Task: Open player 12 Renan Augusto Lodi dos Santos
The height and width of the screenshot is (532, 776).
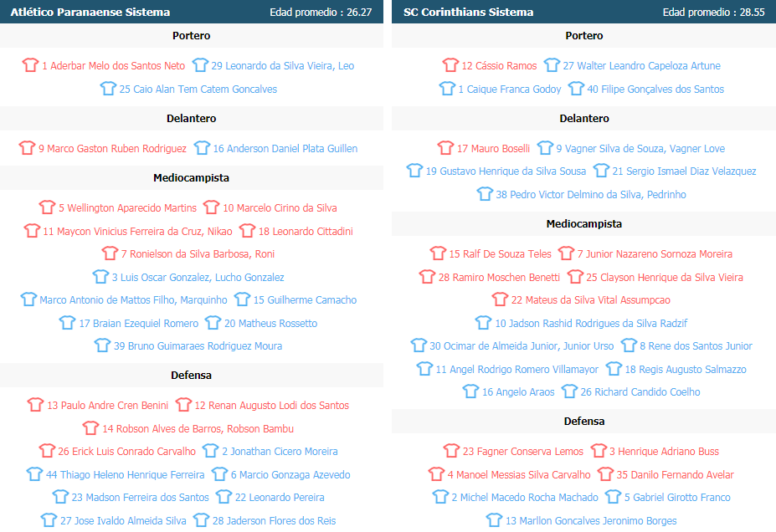Action: (272, 406)
